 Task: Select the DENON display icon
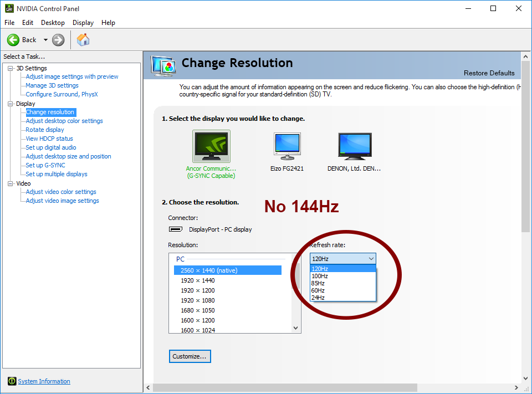coord(355,146)
